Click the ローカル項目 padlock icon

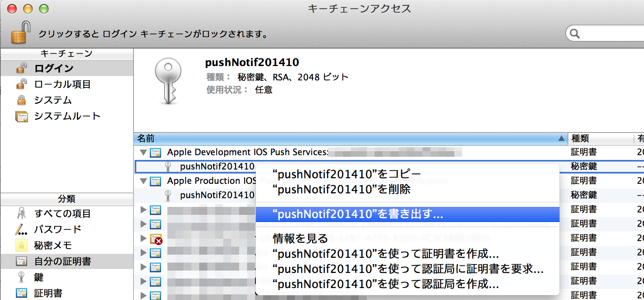coord(22,84)
